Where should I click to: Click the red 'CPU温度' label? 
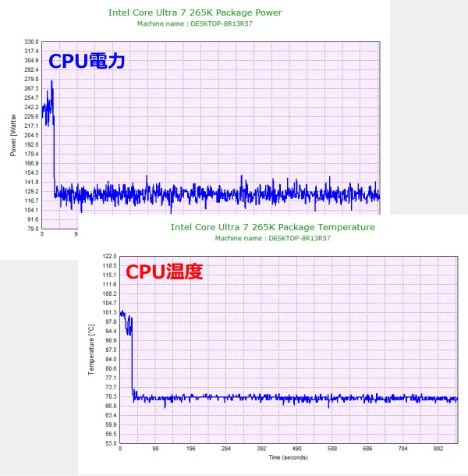(x=165, y=272)
